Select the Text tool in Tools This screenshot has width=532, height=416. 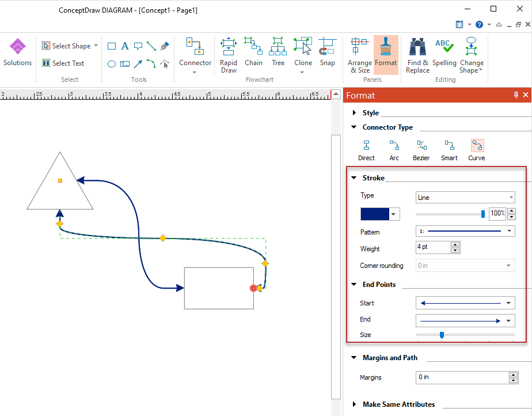click(x=125, y=46)
